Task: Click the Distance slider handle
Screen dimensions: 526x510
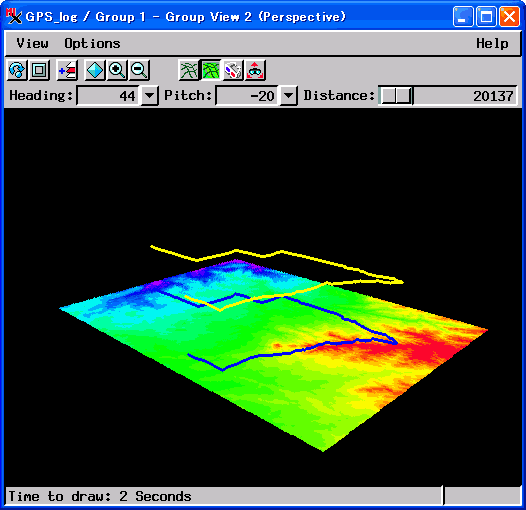Action: pos(396,96)
